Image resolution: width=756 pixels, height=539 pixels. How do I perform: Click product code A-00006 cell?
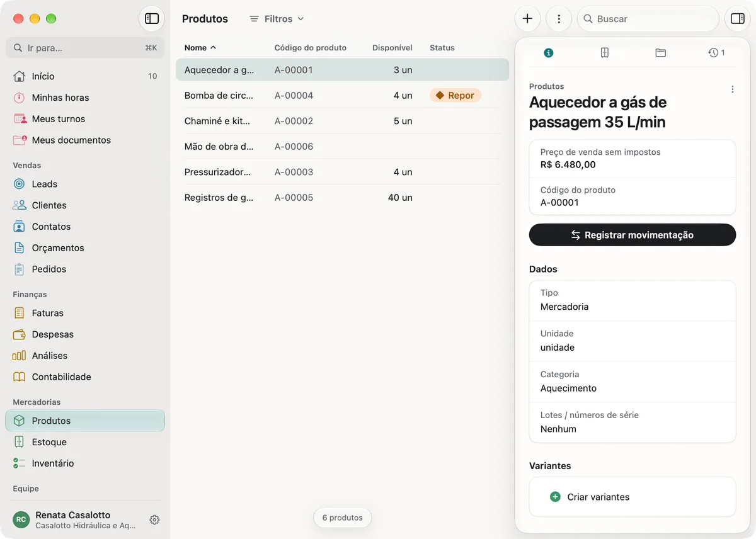point(294,147)
